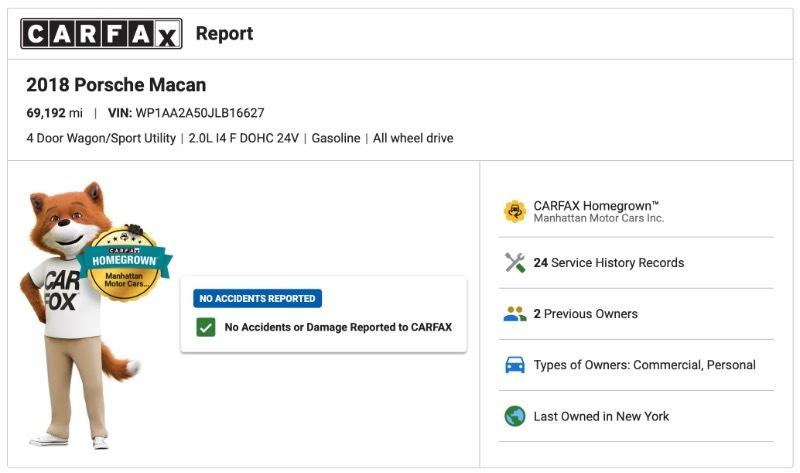Click the 2018 Porsche Macan title
800x473 pixels.
point(116,85)
